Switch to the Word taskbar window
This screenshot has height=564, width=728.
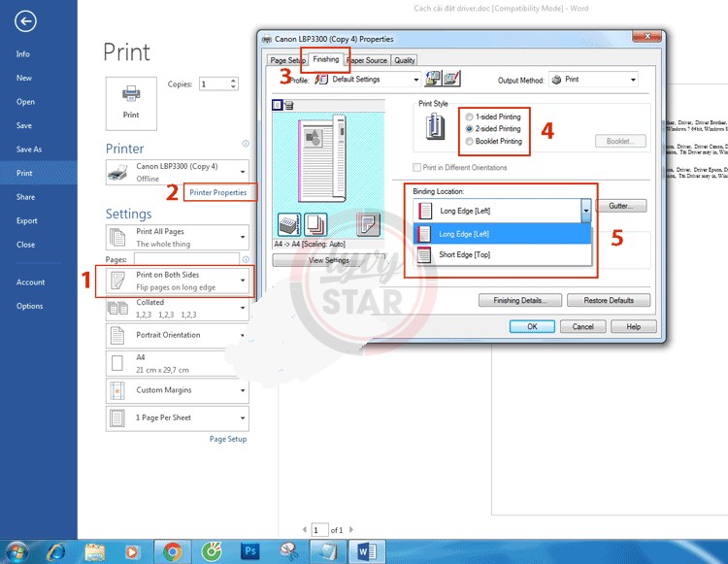367,552
